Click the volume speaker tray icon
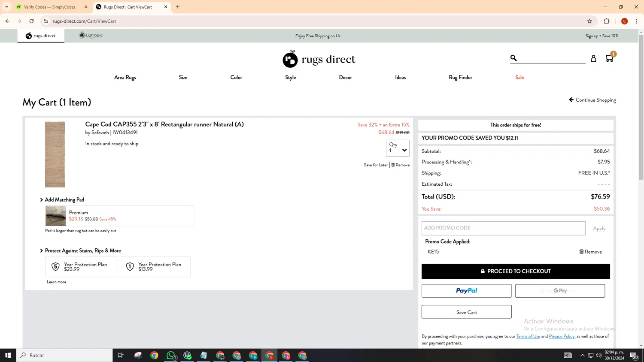The image size is (644, 362). pos(598,355)
